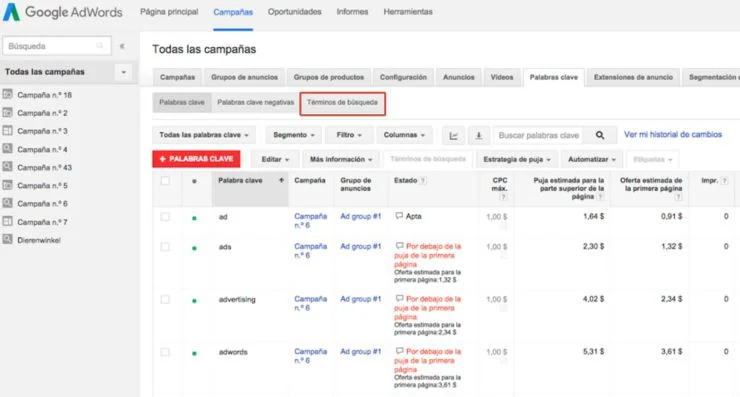Viewport: 740px width, 397px height.
Task: Open Ver mi historial de cambios link
Action: [673, 135]
